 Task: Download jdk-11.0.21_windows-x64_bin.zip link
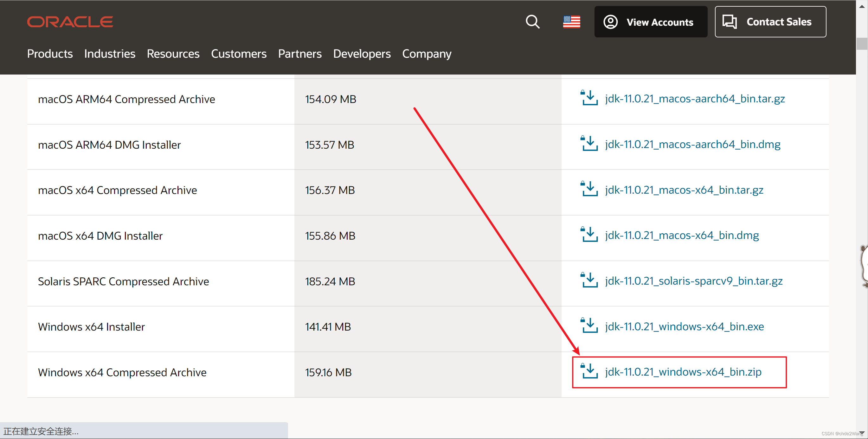coord(683,371)
